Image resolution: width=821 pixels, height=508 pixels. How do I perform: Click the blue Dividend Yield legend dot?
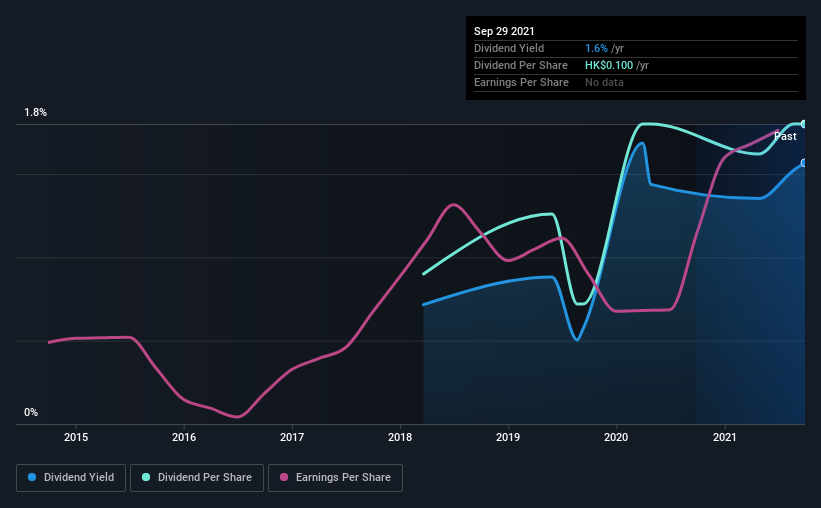tap(32, 477)
